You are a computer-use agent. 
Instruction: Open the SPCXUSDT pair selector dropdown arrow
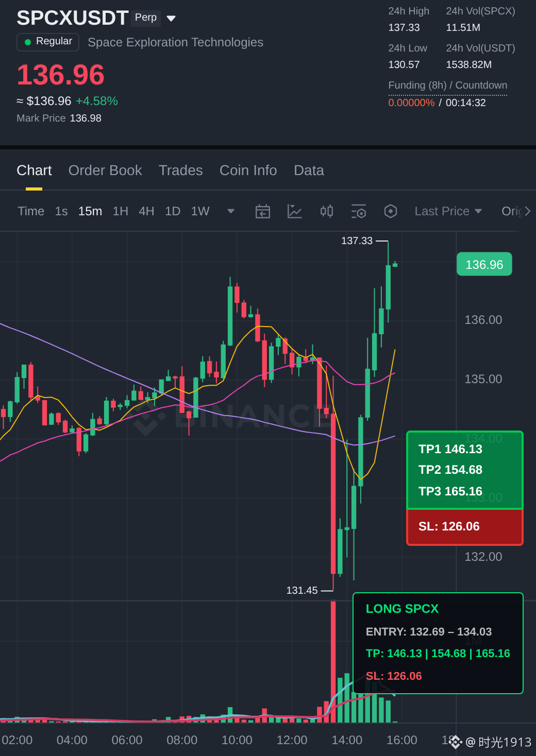171,19
